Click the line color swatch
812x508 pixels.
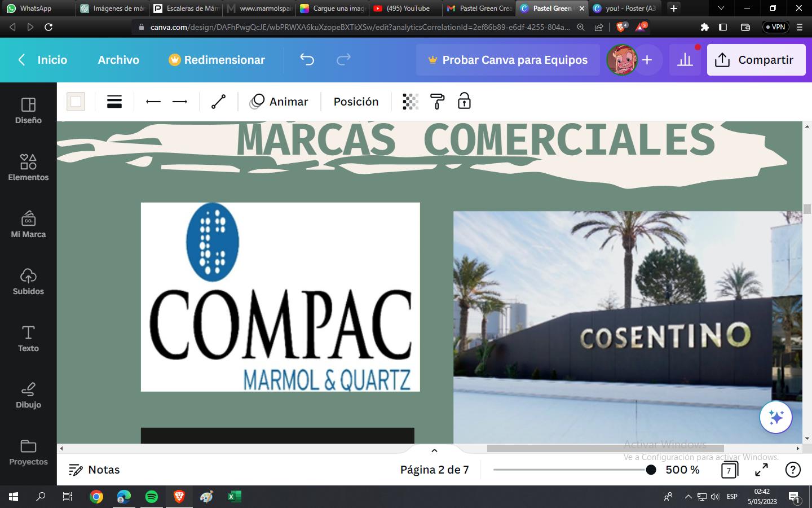76,102
